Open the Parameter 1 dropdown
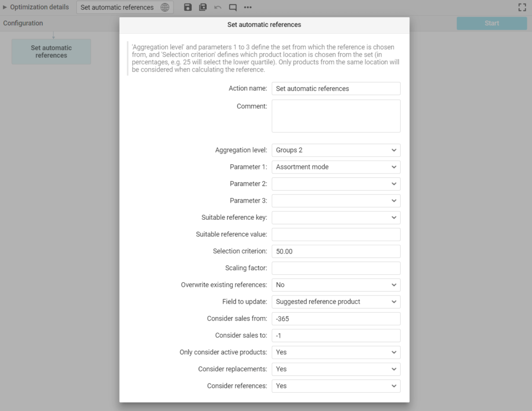 point(336,167)
